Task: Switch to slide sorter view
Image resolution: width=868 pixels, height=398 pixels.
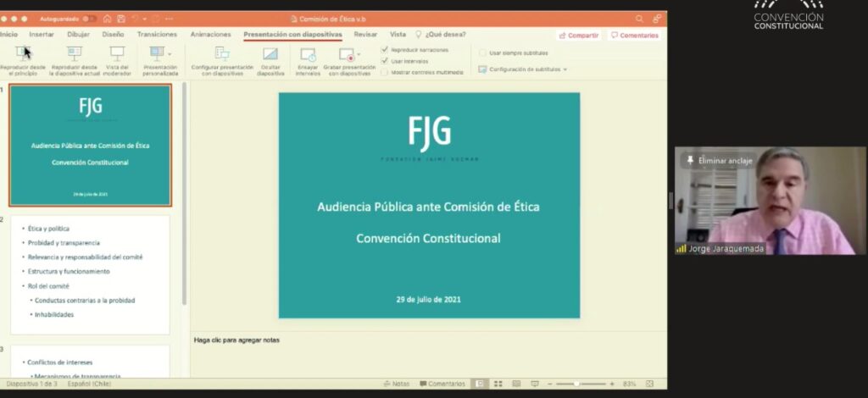Action: 498,384
